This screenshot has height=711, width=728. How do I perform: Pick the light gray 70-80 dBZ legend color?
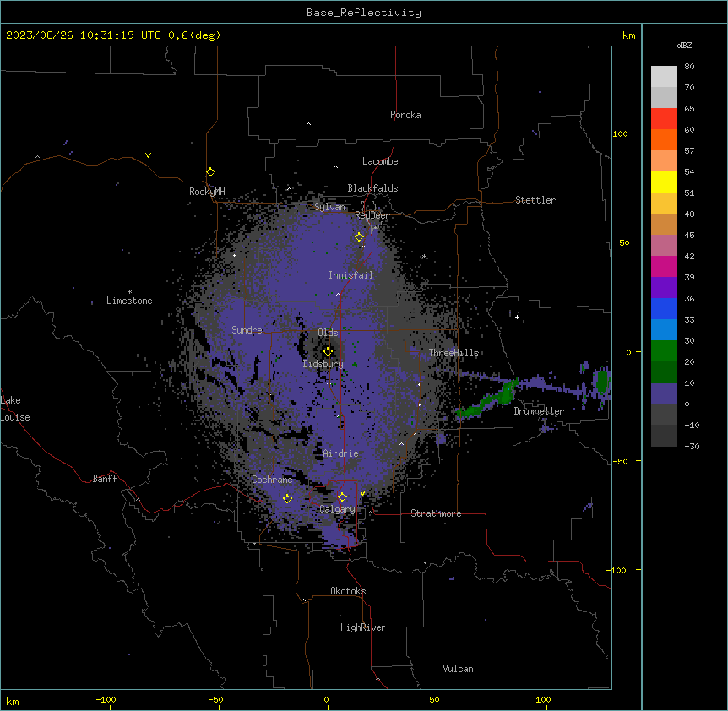point(664,77)
